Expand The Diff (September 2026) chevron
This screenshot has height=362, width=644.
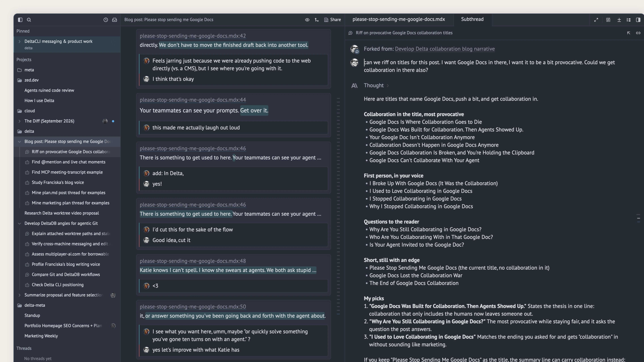click(x=19, y=121)
